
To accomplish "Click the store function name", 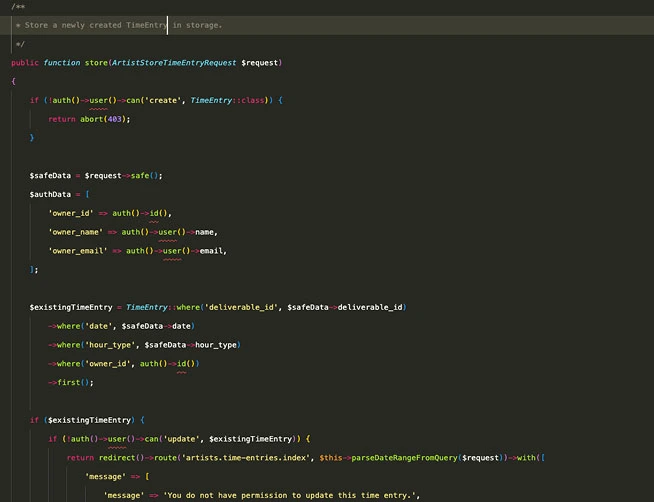I will pyautogui.click(x=97, y=63).
